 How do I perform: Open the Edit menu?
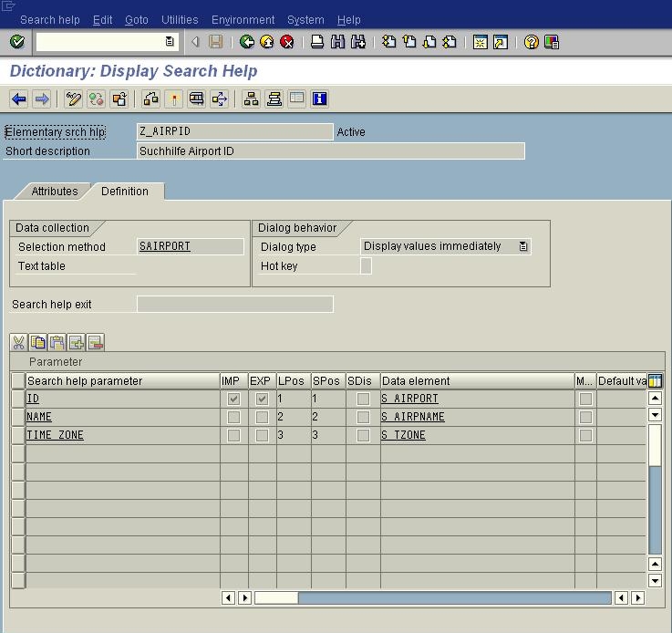pos(102,20)
